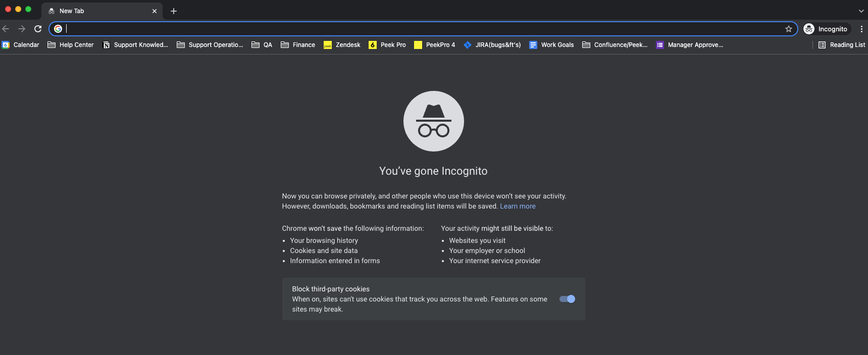Open the JIRA(bugs&ft's) bookmark
This screenshot has width=868, height=355.
click(492, 45)
